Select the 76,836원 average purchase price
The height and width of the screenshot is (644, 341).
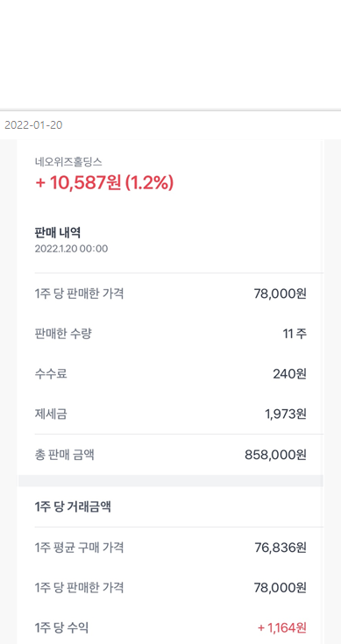pos(281,548)
